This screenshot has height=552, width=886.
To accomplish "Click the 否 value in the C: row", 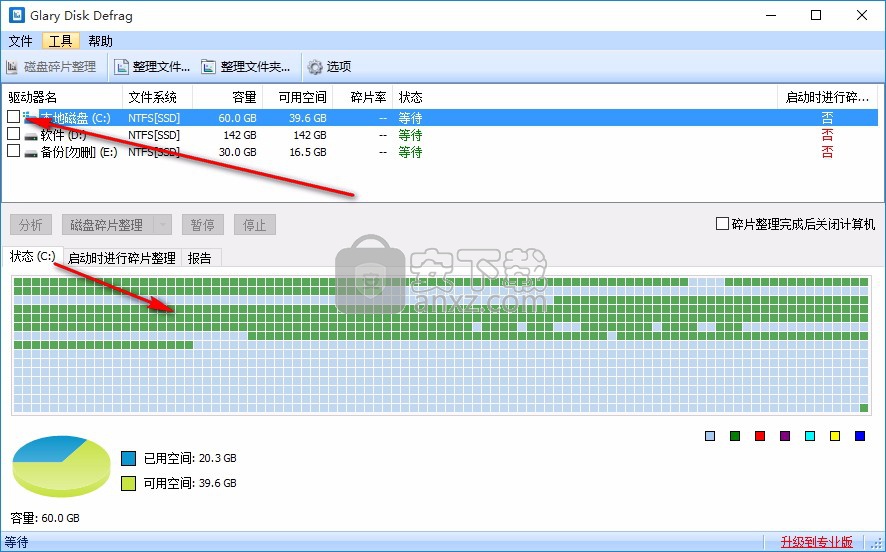I will (827, 119).
